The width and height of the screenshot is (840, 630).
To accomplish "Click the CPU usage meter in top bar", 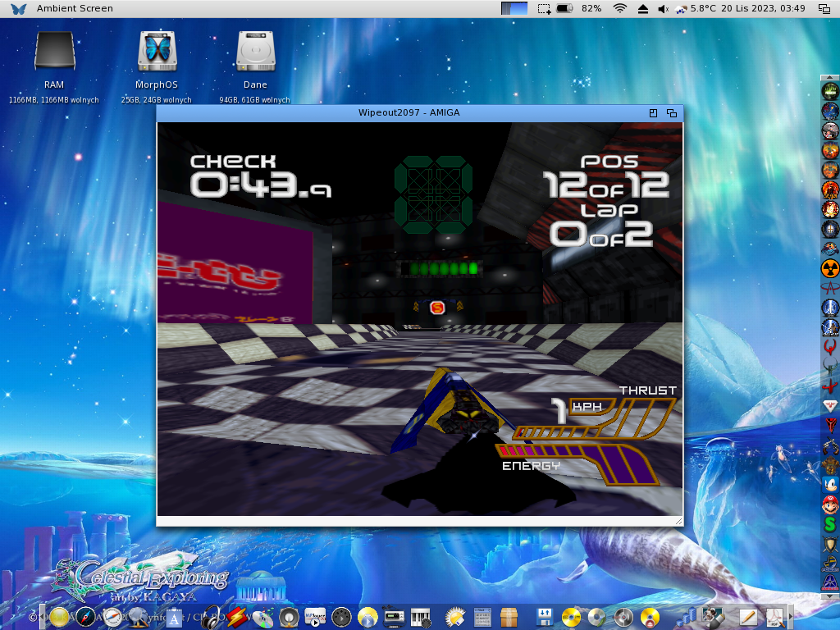I will 514,8.
